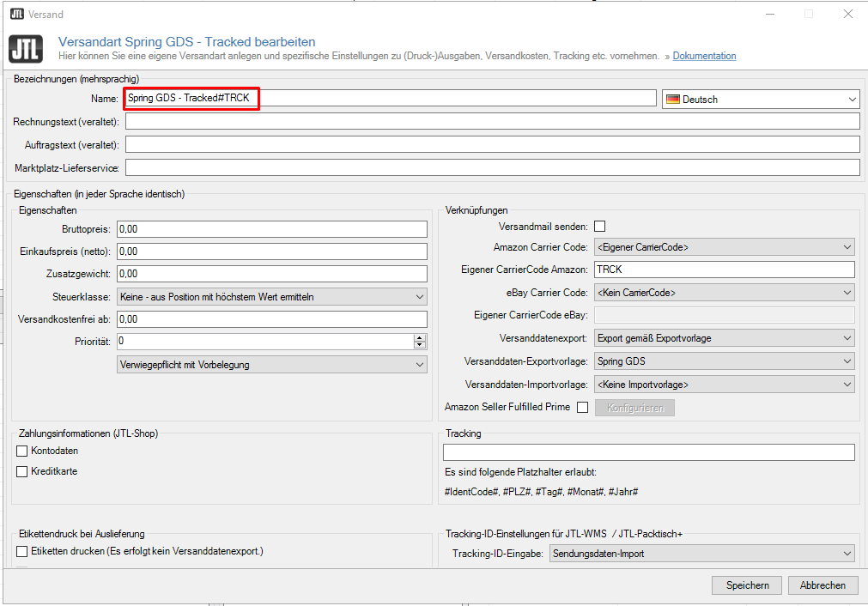Click the Einkaufspreis (netto) field

point(272,251)
